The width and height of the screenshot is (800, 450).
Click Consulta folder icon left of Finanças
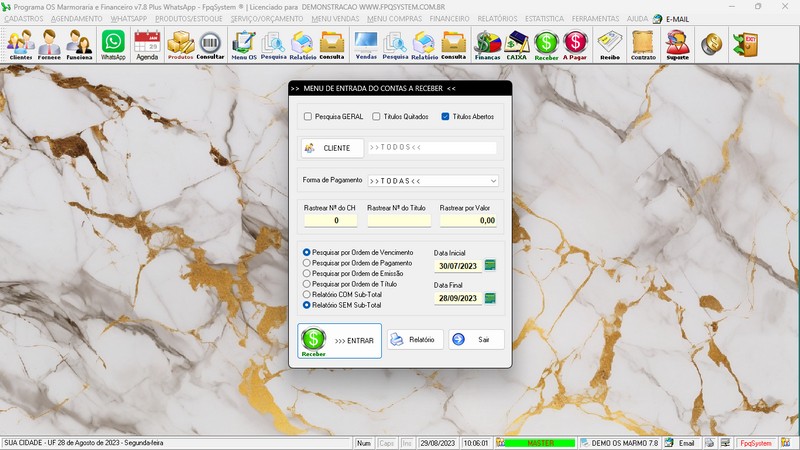pos(454,45)
